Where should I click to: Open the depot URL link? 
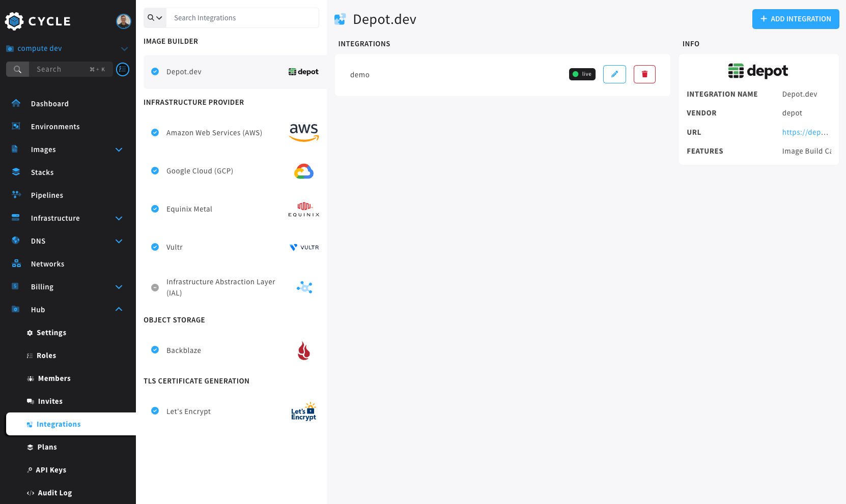pos(805,132)
